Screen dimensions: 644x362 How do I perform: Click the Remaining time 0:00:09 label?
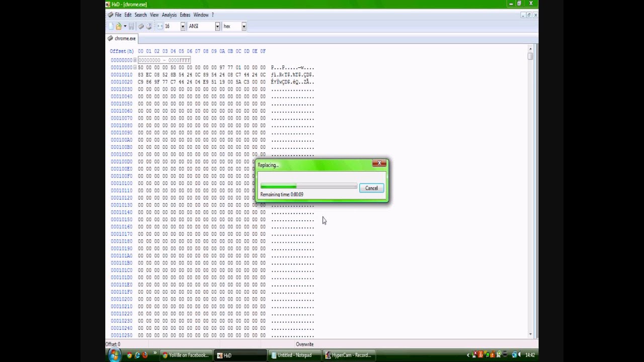point(282,195)
